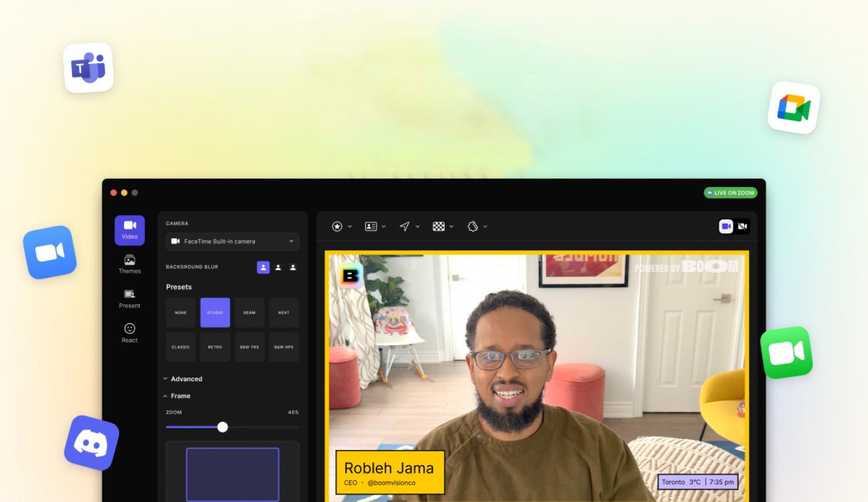Image resolution: width=868 pixels, height=502 pixels.
Task: Open the FaceTime Built-in camera dropdown
Action: [x=232, y=241]
